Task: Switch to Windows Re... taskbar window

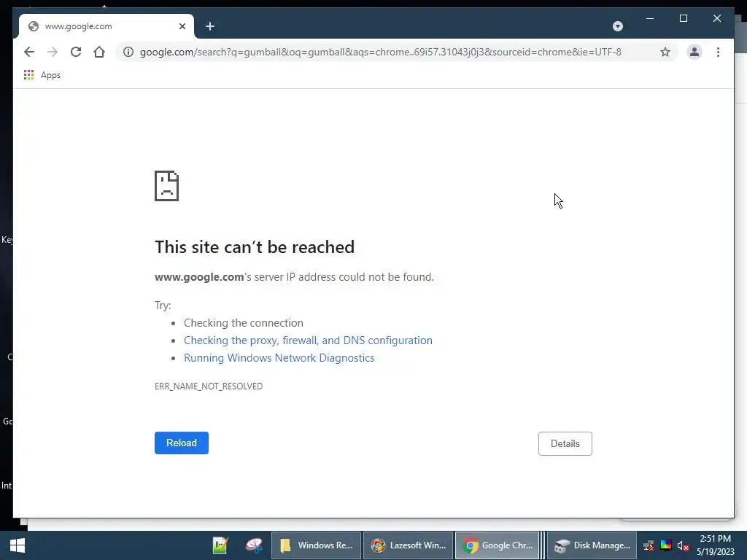Action: [x=317, y=545]
